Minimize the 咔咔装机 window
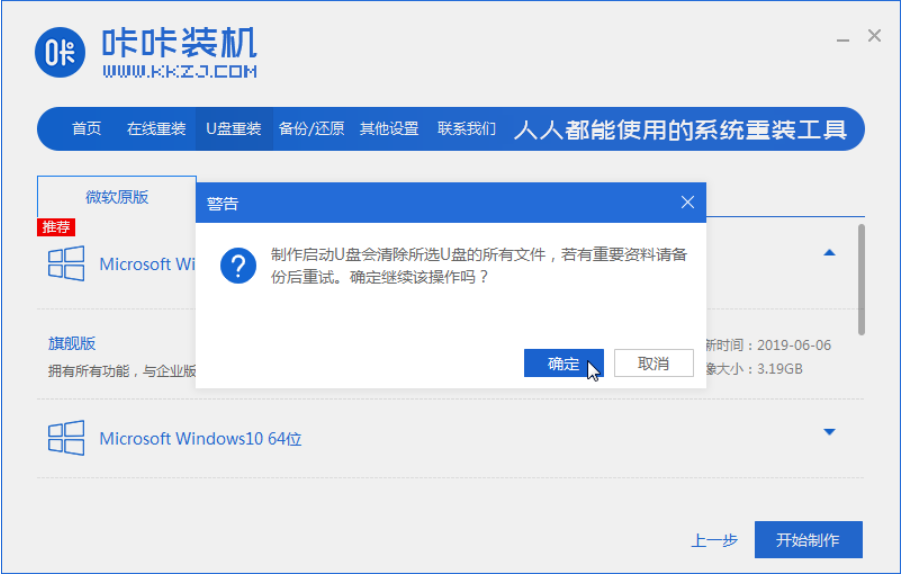 pyautogui.click(x=842, y=37)
